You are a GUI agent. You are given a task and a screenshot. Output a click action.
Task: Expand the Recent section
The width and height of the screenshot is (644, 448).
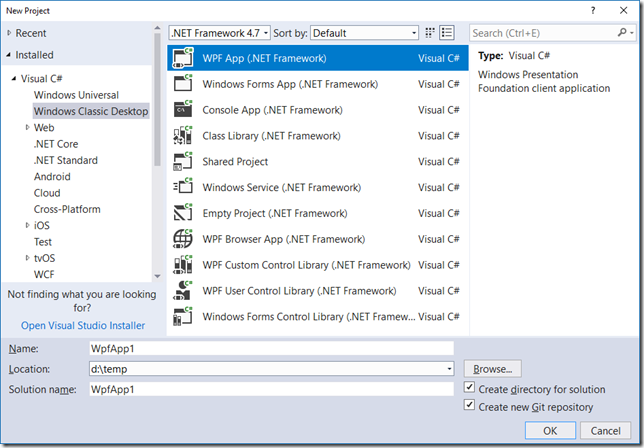9,33
